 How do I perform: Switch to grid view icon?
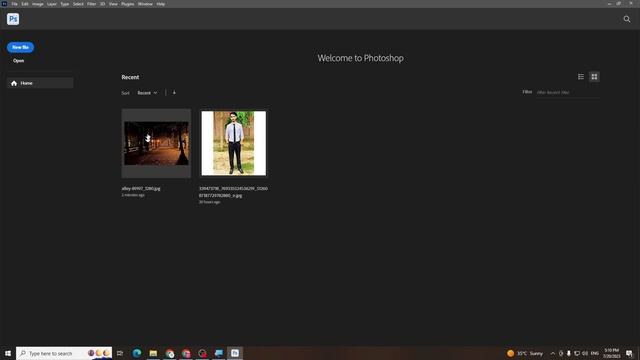coord(594,77)
